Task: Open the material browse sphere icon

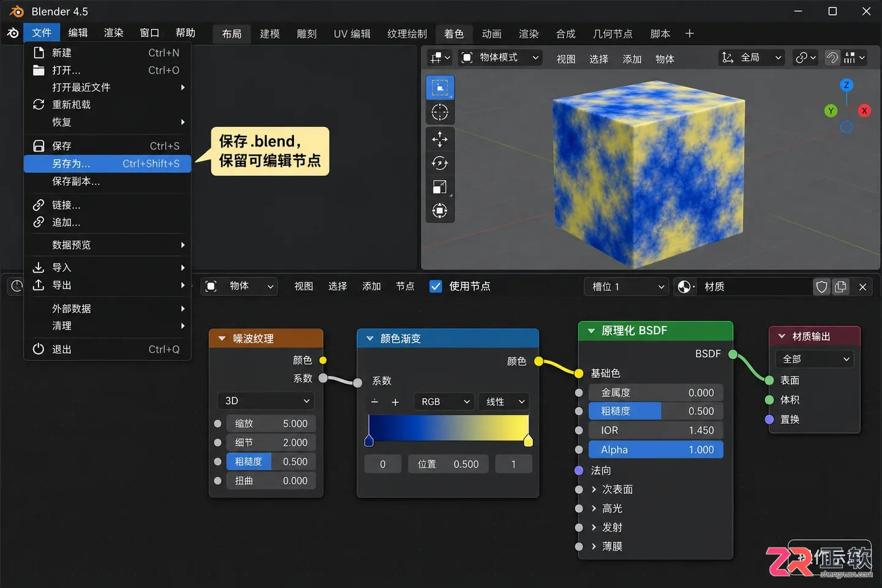Action: point(685,287)
